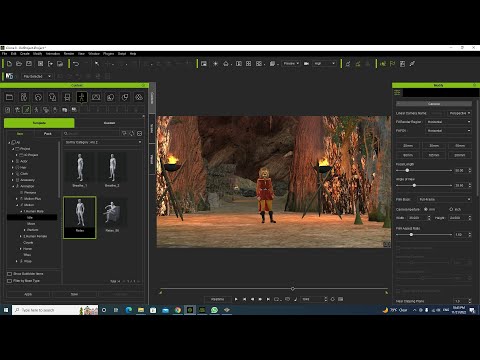Select the hand gesture sub-category icon
The height and width of the screenshot is (360, 480).
tap(55, 110)
